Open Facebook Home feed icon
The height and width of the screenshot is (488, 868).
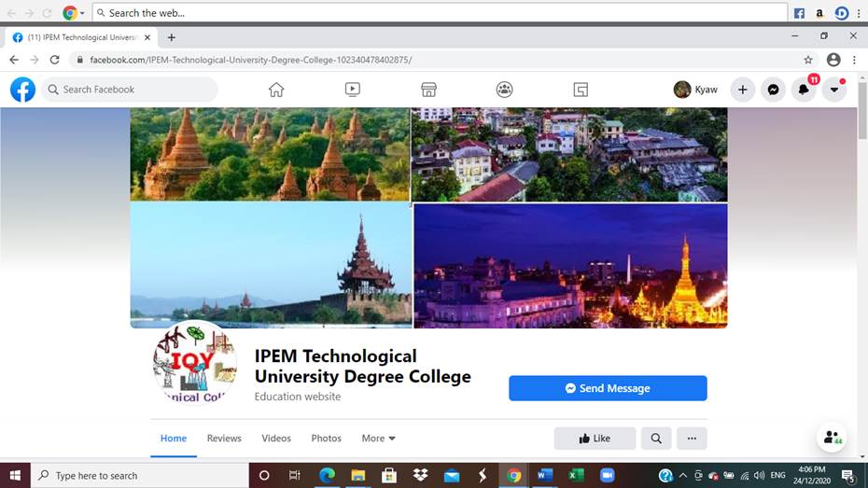[x=276, y=90]
